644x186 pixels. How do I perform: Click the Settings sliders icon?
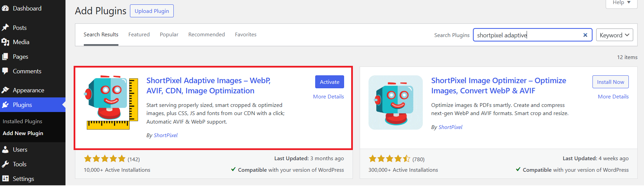pos(5,179)
